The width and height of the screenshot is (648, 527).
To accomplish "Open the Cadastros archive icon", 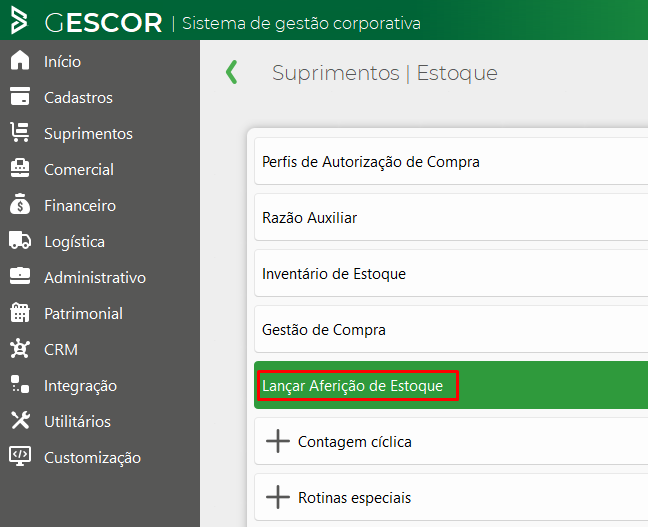I will (20, 97).
